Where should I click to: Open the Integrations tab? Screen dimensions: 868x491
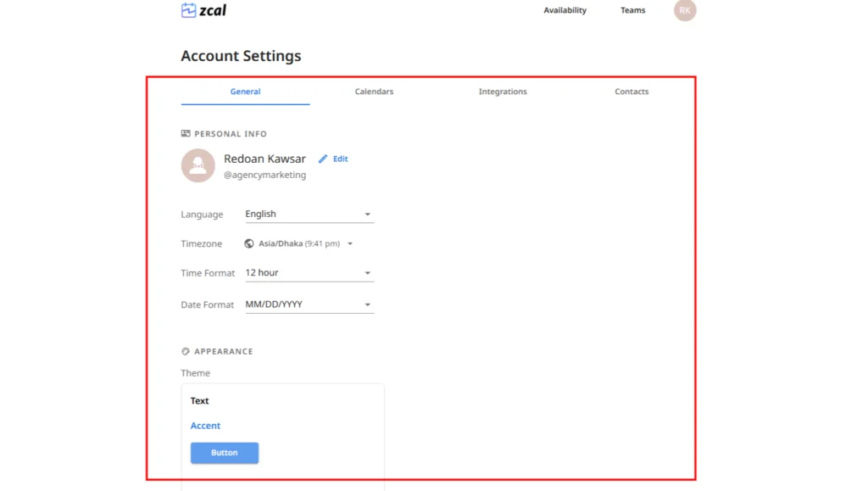pyautogui.click(x=503, y=92)
